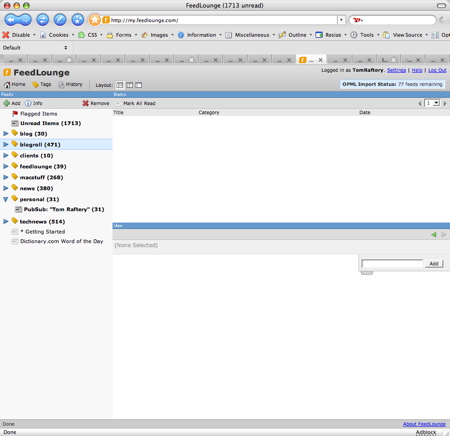Click the tag Add button
The height and width of the screenshot is (436, 450).
click(x=434, y=264)
